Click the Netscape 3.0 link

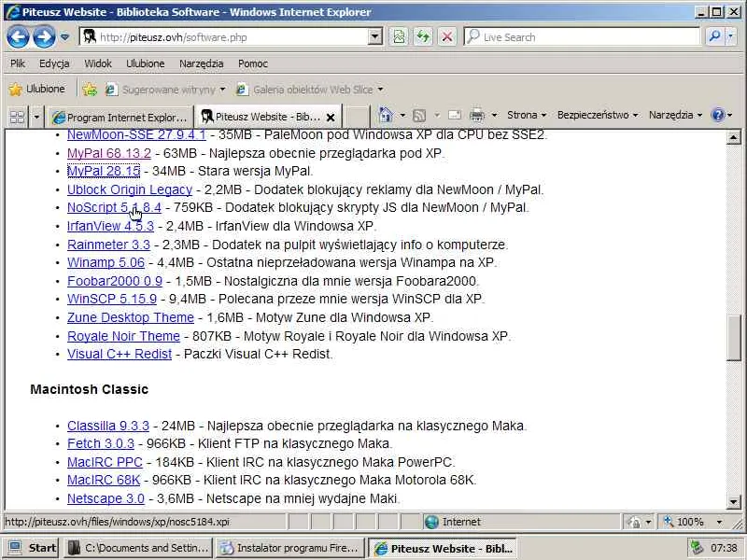point(106,498)
